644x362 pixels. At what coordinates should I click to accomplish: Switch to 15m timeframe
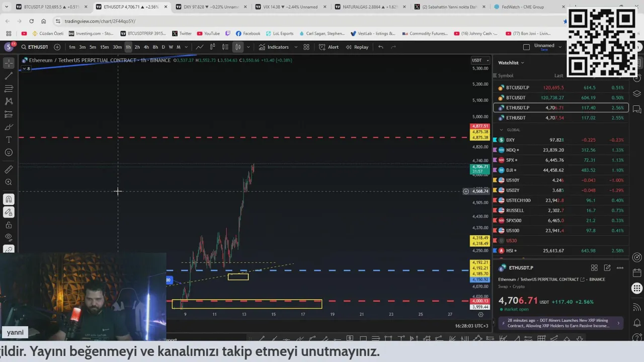tap(104, 47)
